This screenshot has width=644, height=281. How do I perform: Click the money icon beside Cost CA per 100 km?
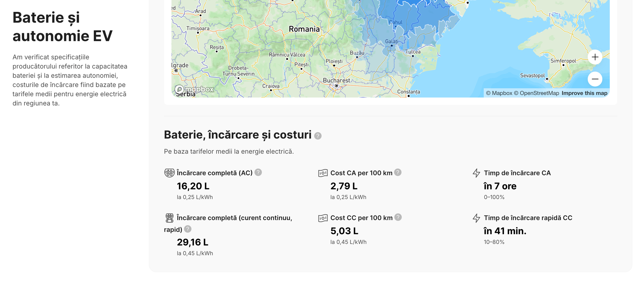[323, 173]
